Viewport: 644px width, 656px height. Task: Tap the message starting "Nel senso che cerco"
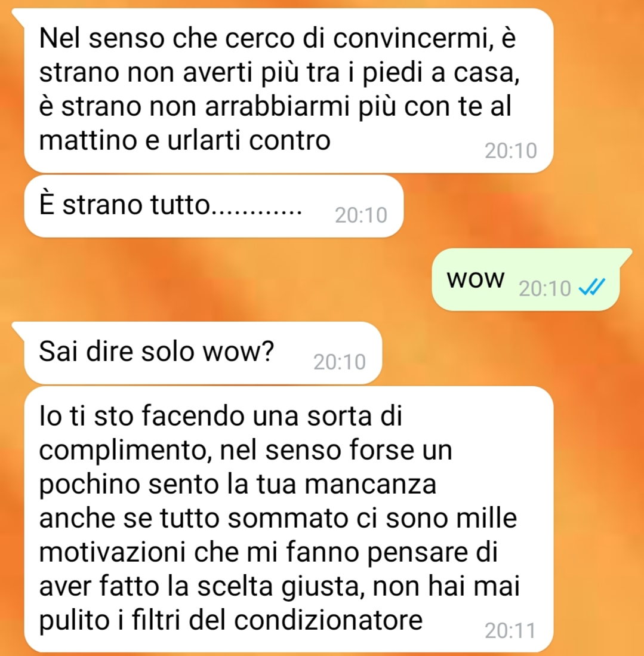[289, 90]
